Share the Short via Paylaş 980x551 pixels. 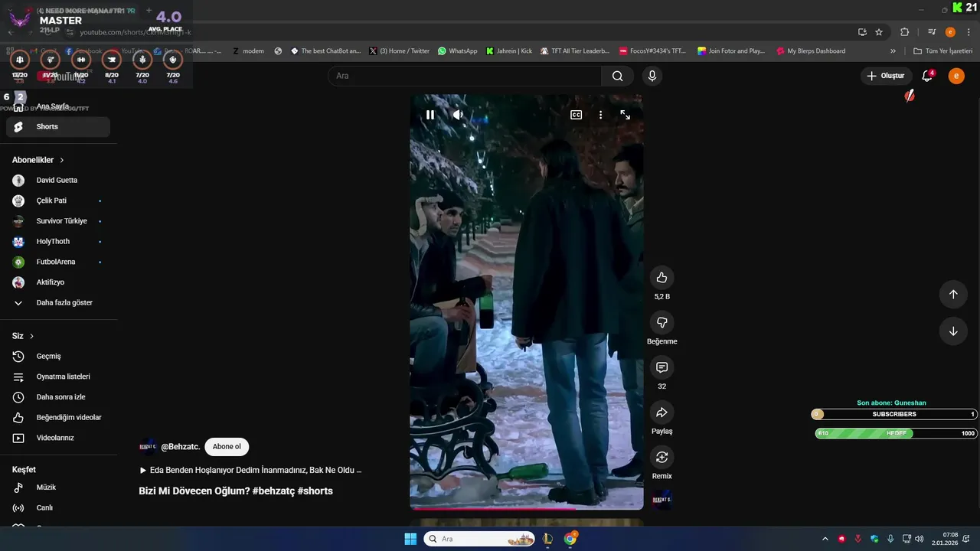[661, 412]
